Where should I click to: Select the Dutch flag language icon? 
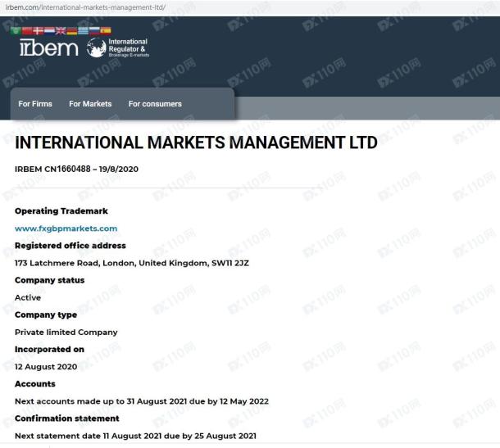(49, 30)
